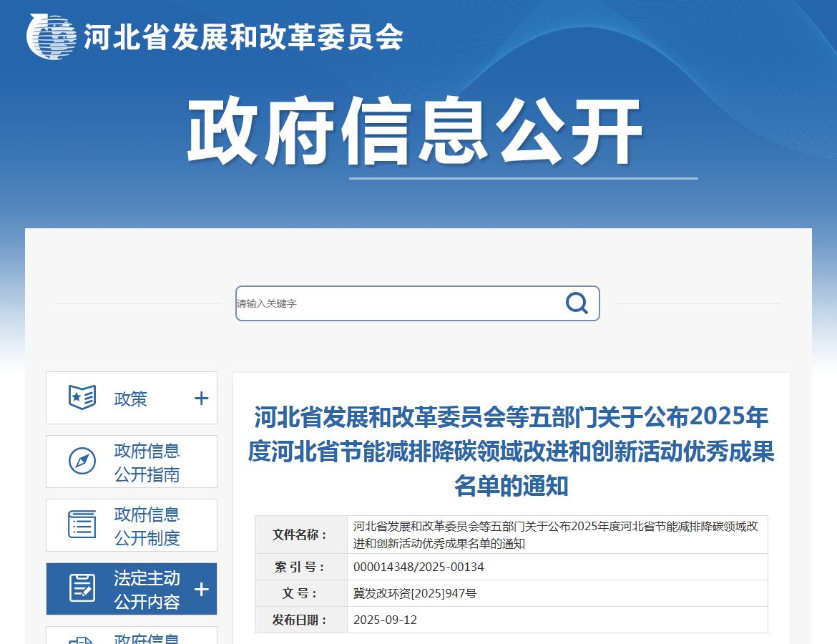Image resolution: width=837 pixels, height=644 pixels.
Task: Click the magnifier search icon
Action: 577,303
